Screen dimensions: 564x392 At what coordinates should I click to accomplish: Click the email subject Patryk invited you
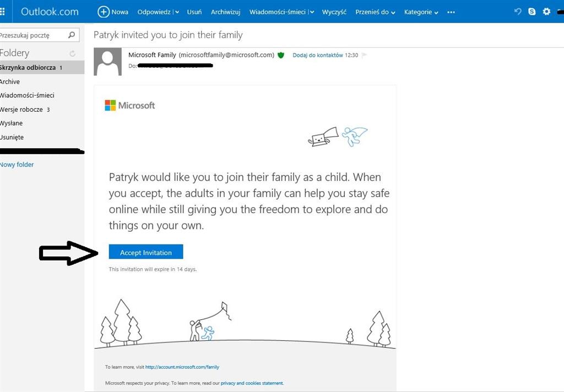tap(168, 35)
